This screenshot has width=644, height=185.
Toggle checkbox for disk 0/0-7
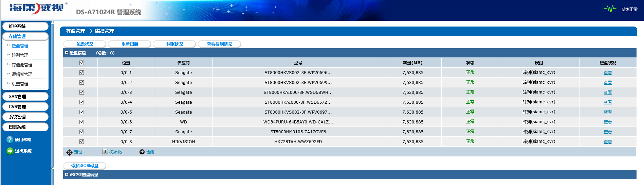(81, 132)
